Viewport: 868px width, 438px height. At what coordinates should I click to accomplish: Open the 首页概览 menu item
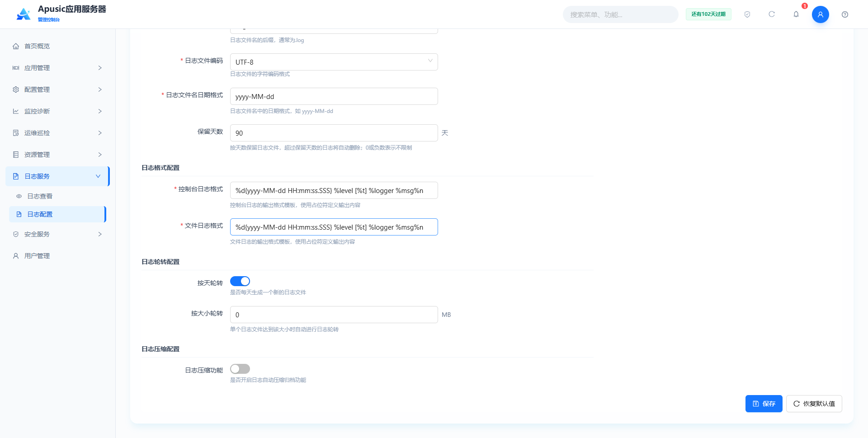[57, 46]
